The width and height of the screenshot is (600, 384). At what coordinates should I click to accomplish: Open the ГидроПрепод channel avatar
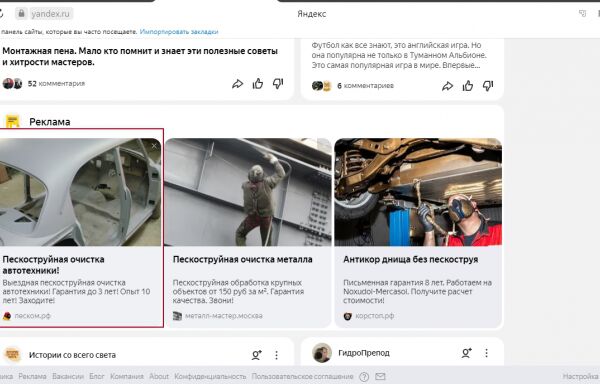pyautogui.click(x=322, y=353)
